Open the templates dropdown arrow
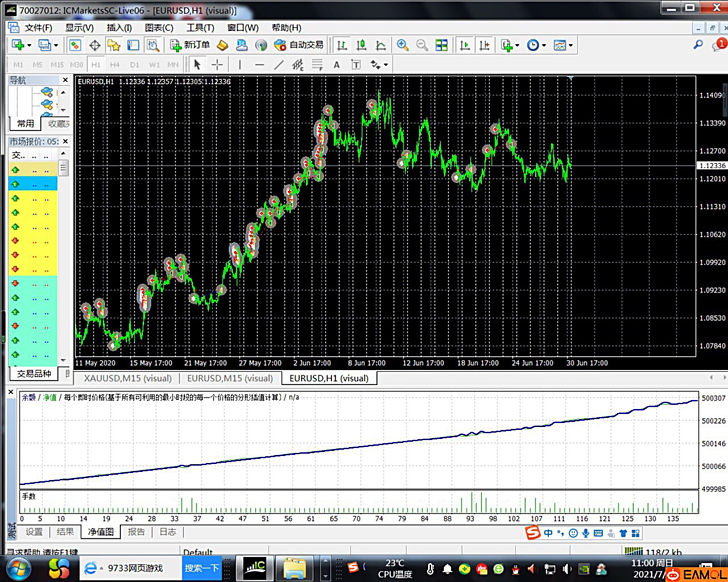This screenshot has width=728, height=582. [x=570, y=45]
